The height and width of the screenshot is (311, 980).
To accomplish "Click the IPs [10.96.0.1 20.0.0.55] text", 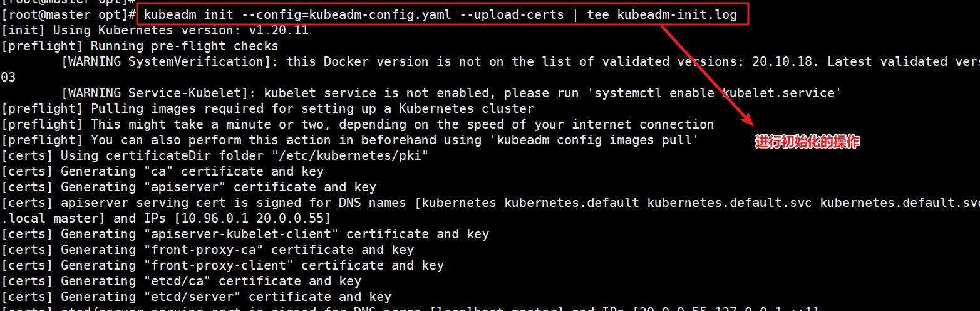I will pos(240,218).
